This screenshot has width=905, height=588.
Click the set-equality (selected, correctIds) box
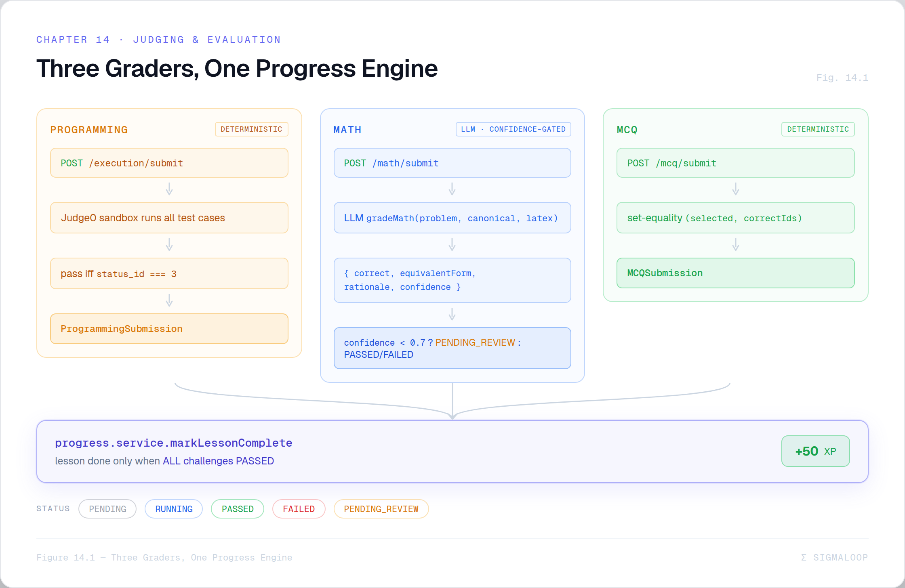click(736, 218)
